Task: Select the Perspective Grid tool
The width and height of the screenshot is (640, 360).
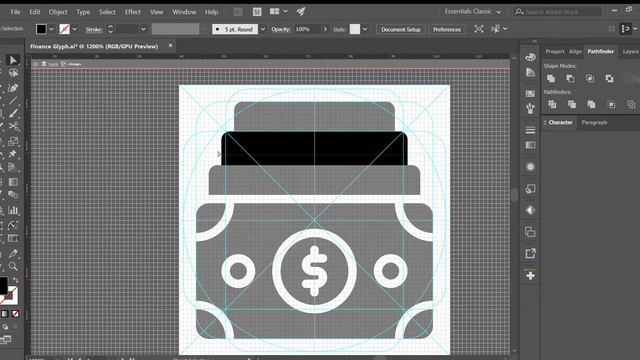Action: click(13, 167)
